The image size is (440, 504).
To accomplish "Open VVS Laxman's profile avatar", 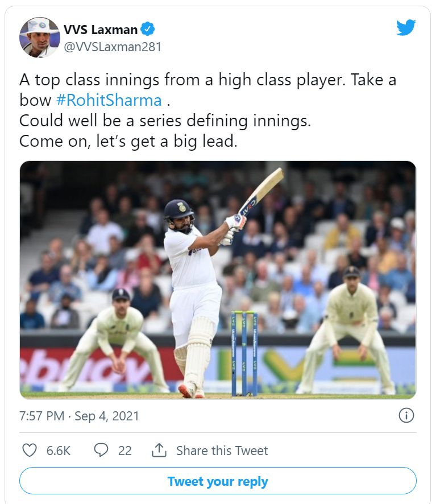I will point(39,38).
